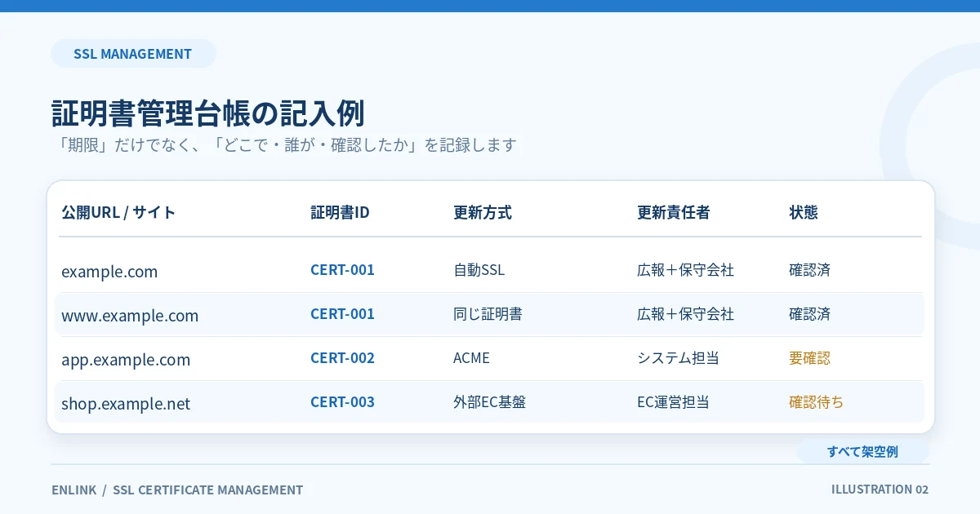
Task: Click the ACME update method cell
Action: [471, 358]
